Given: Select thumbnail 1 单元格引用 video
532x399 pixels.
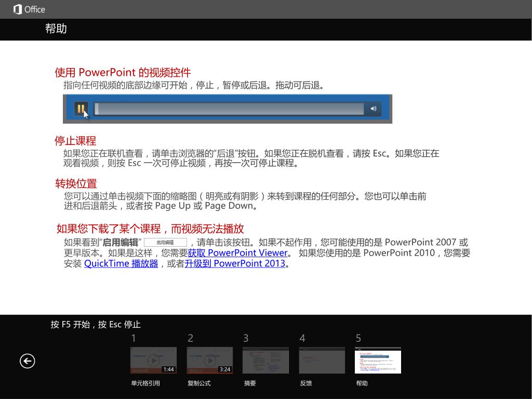Looking at the screenshot, I should click(x=153, y=361).
